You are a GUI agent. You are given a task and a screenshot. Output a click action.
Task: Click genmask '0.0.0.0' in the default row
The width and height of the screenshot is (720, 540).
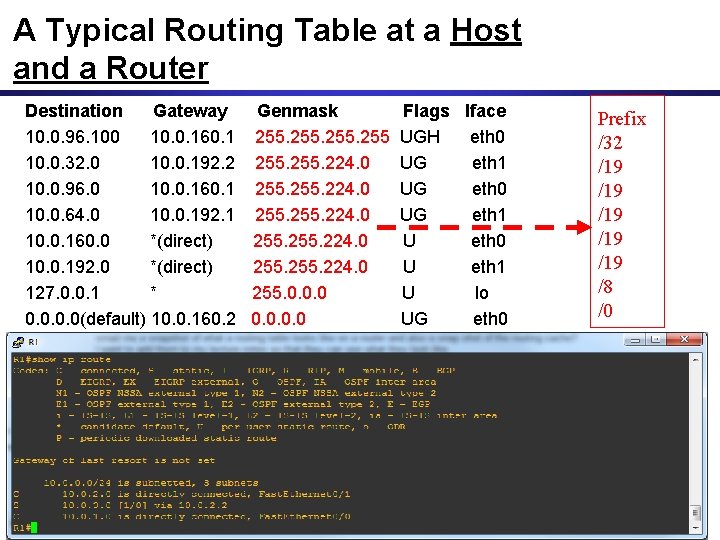(278, 319)
